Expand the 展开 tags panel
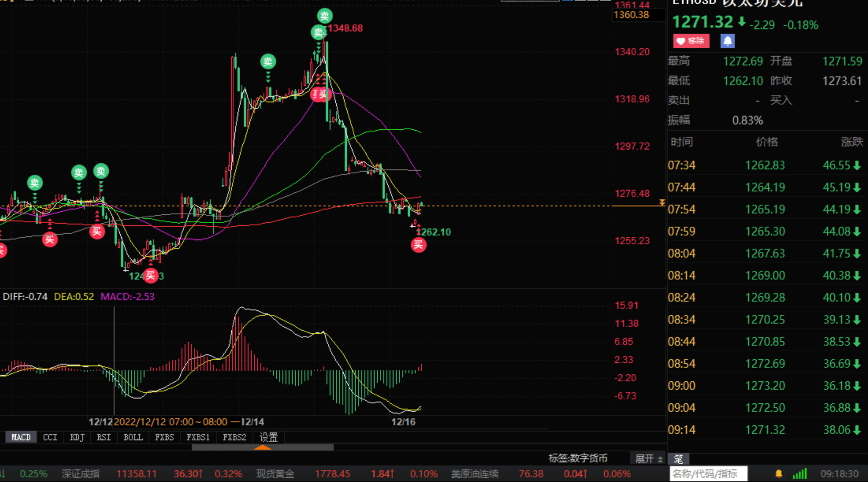868x482 pixels. coord(648,459)
